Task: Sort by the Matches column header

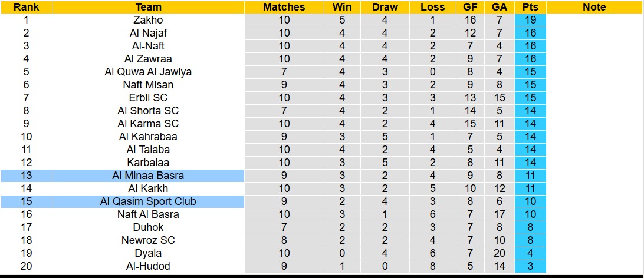Action: click(284, 7)
